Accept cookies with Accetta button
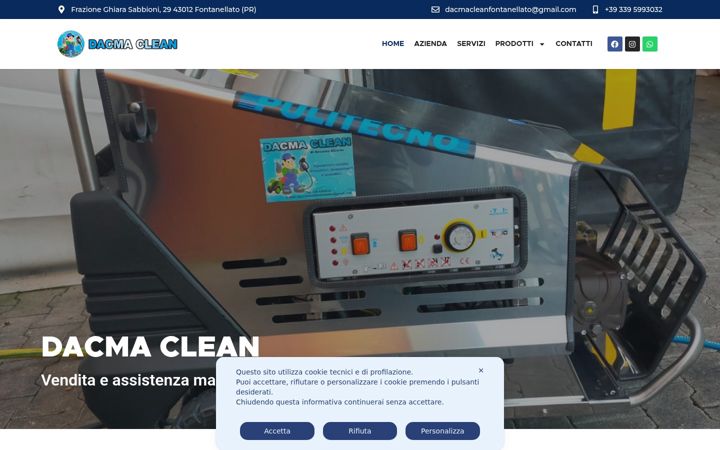720x450 pixels. click(277, 431)
